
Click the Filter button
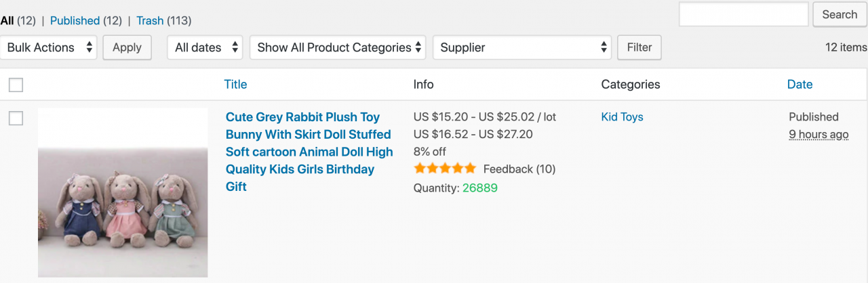tap(639, 47)
